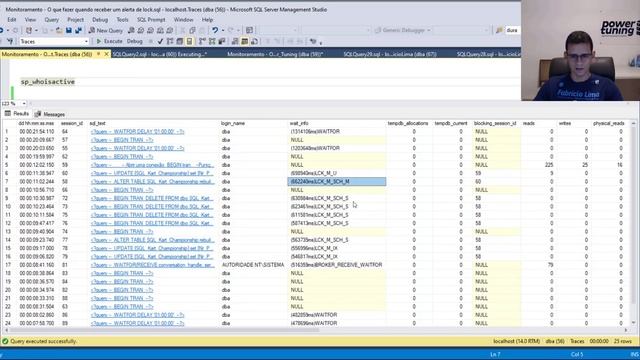Viewport: 640px width, 360px height.
Task: Click the Find in Files icon beside the search box
Action: pyautogui.click(x=499, y=30)
